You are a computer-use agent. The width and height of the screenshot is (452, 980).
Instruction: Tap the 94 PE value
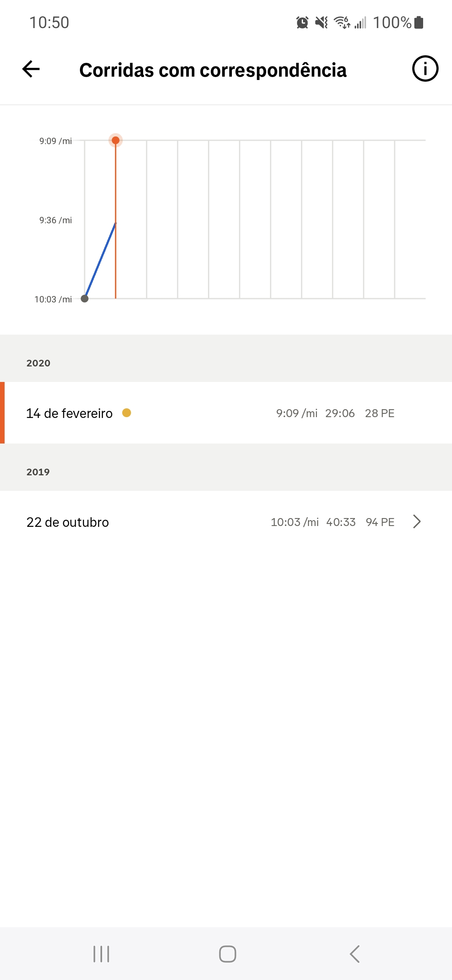(380, 522)
